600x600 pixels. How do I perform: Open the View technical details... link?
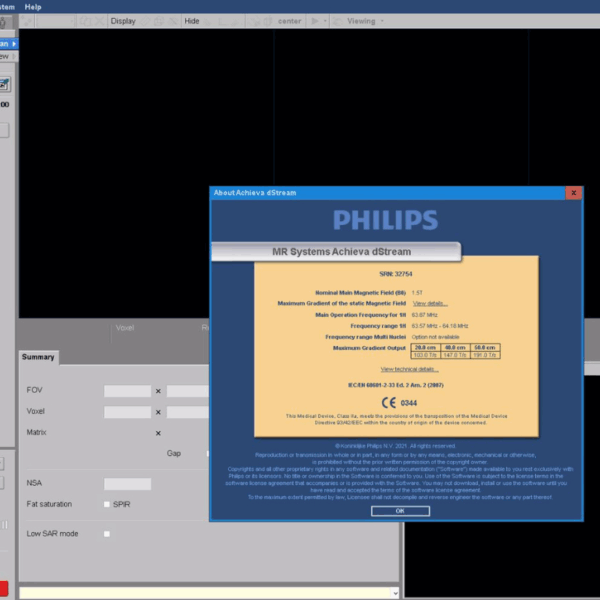[x=409, y=369]
